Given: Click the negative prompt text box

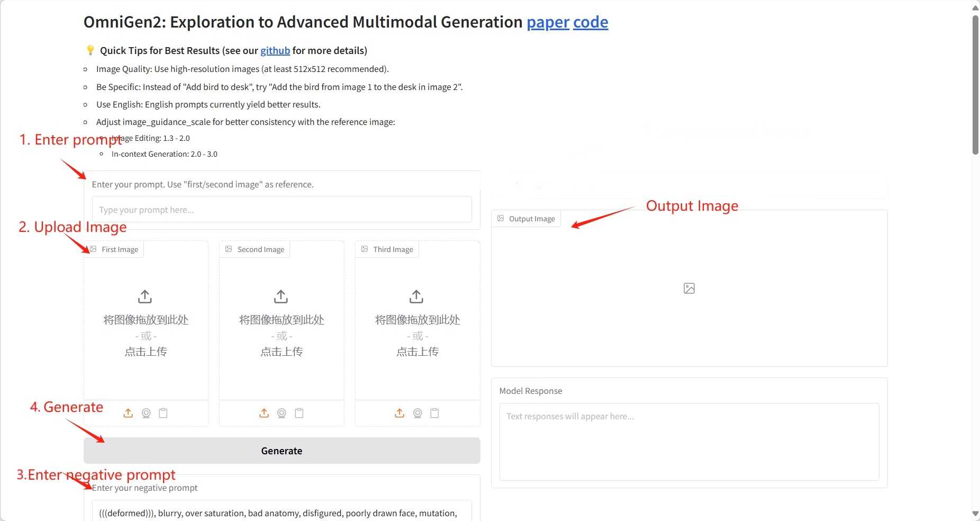Looking at the screenshot, I should click(x=282, y=512).
